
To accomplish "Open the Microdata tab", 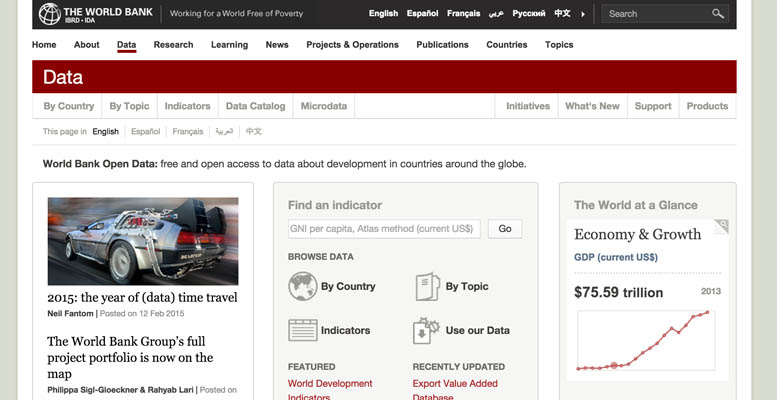I will click(324, 106).
